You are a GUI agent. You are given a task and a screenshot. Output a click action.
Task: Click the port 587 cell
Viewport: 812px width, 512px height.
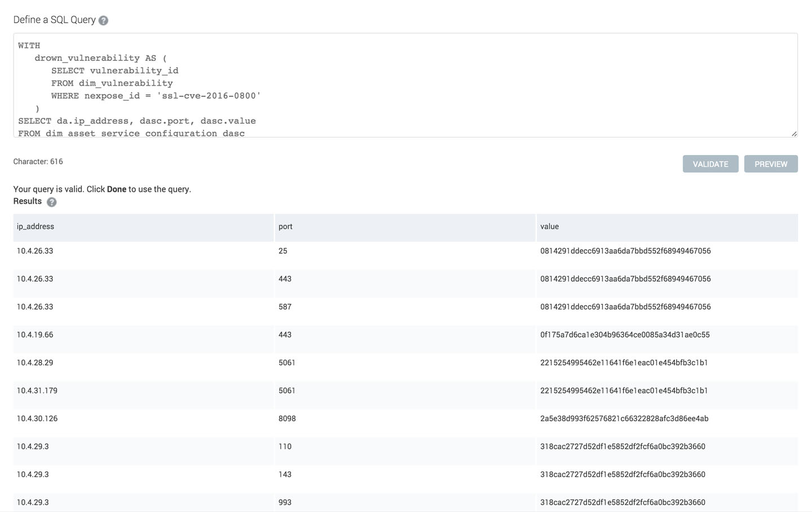coord(285,307)
